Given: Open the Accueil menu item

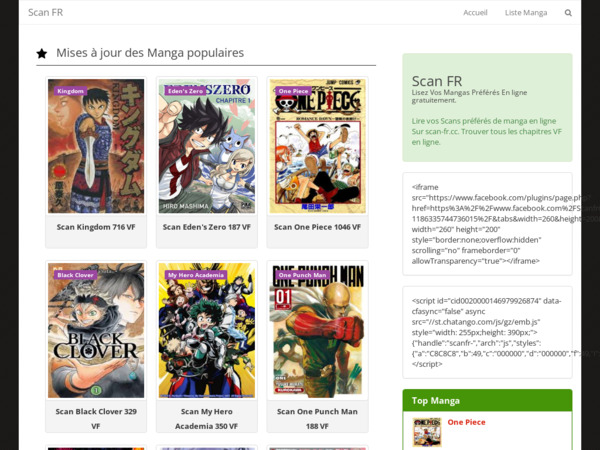Looking at the screenshot, I should tap(475, 13).
